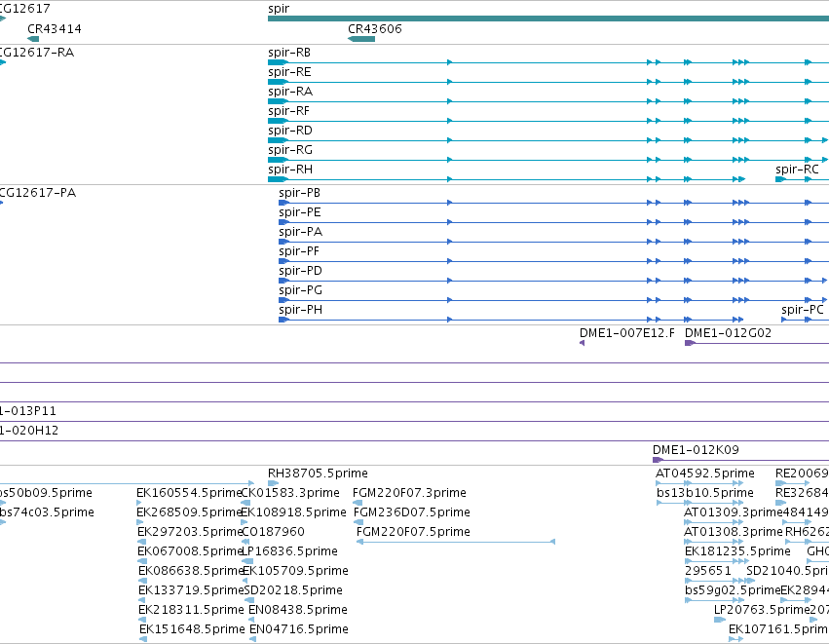Viewport: 829px width, 644px height.
Task: Select the AT04592.5prime EST label
Action: coord(705,474)
